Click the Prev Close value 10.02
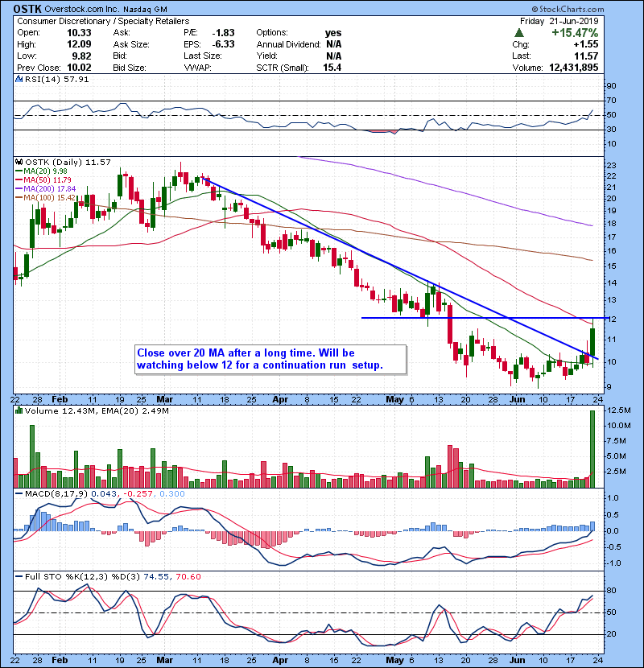 click(x=79, y=68)
